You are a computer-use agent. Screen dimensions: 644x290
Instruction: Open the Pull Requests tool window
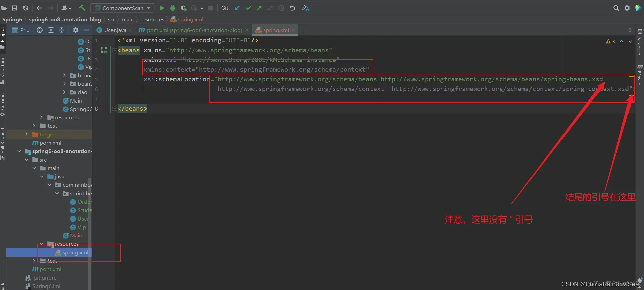point(3,143)
